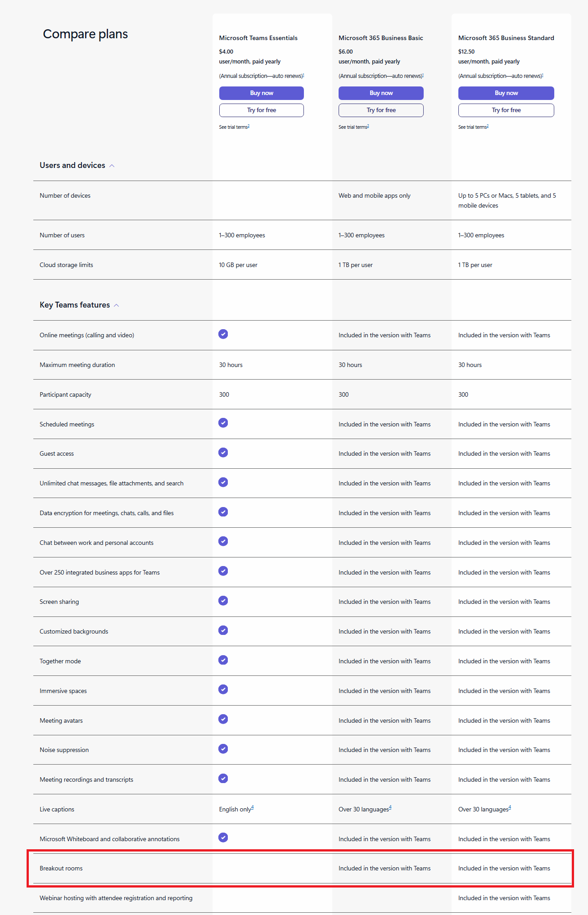Screen dimensions: 588x915
Task: Click checkmark in Noise suppression row
Action: click(x=223, y=749)
